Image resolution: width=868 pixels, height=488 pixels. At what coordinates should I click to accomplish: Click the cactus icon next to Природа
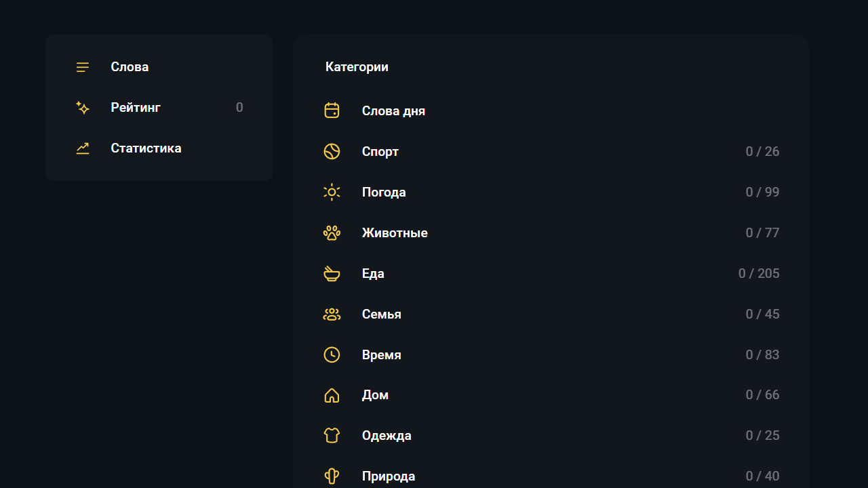click(332, 476)
